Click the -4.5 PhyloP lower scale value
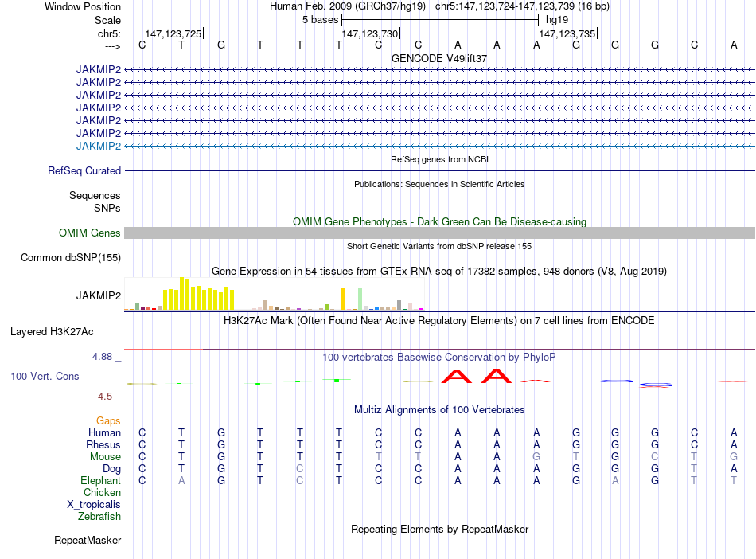This screenshot has width=756, height=559. [103, 397]
